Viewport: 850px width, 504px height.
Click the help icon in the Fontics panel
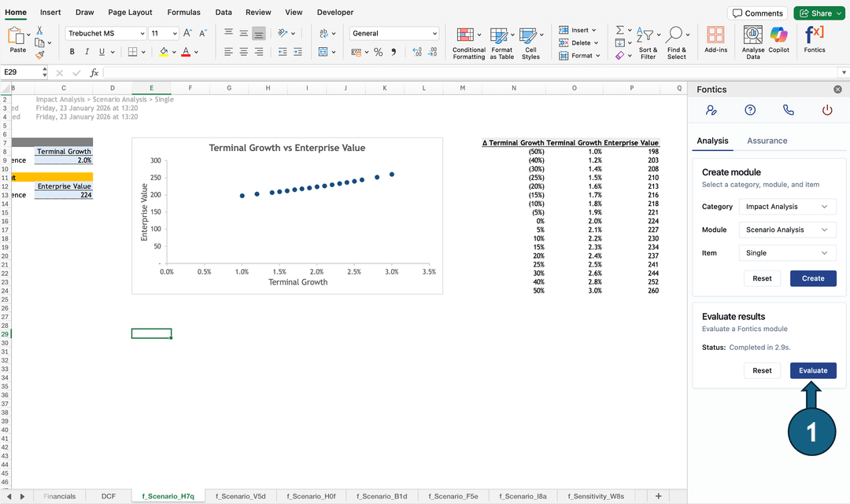(749, 110)
